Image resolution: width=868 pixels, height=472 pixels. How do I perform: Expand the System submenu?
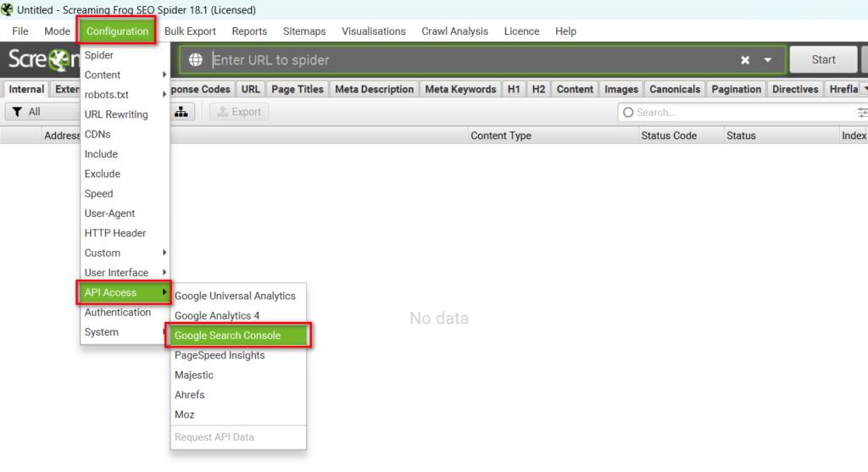click(x=125, y=332)
